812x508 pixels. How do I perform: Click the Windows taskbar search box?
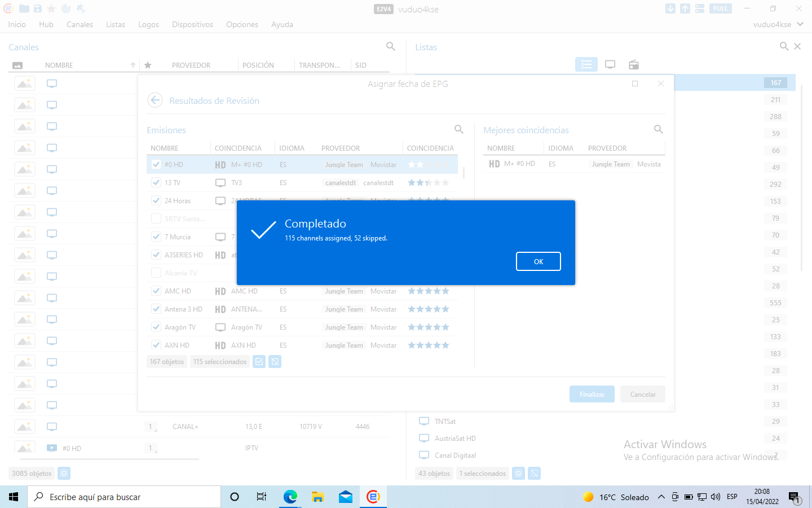(124, 497)
